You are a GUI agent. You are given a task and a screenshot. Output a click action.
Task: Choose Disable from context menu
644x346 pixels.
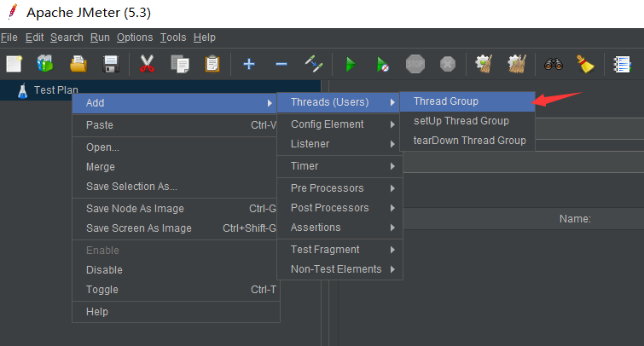point(175,270)
